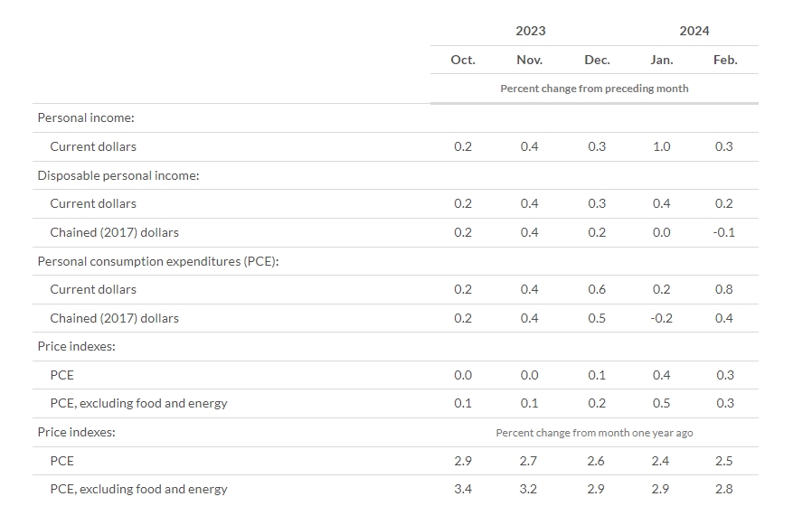Click the 2023 year column header
This screenshot has height=506, width=812.
click(530, 31)
